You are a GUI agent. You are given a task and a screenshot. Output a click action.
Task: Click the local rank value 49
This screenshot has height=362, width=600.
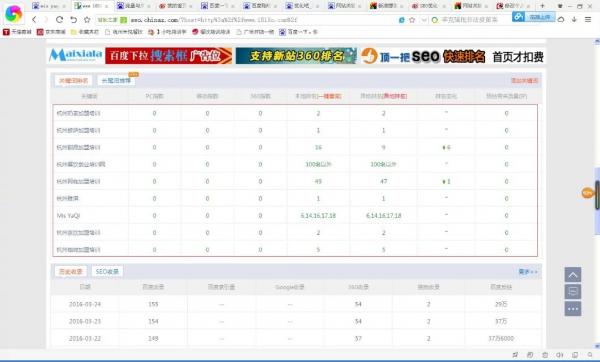318,181
